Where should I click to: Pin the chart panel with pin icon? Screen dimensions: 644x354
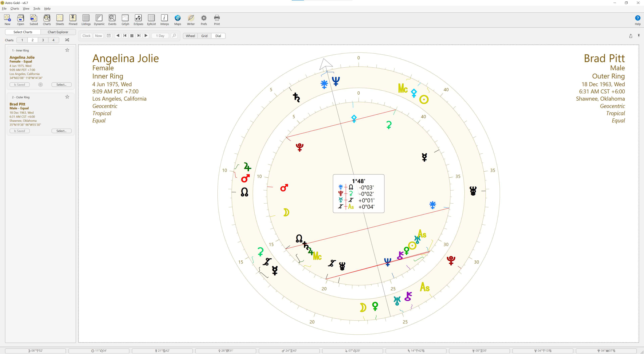639,36
